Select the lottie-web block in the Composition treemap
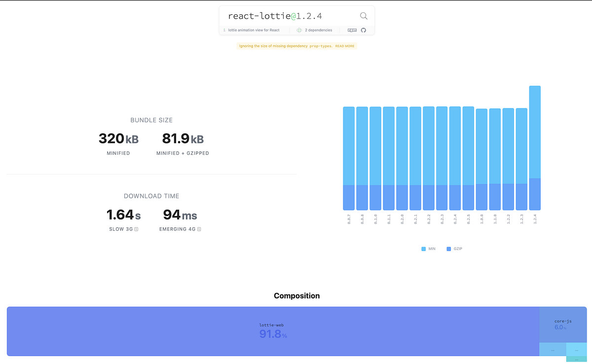Screen dimensions: 592x364 [273, 330]
